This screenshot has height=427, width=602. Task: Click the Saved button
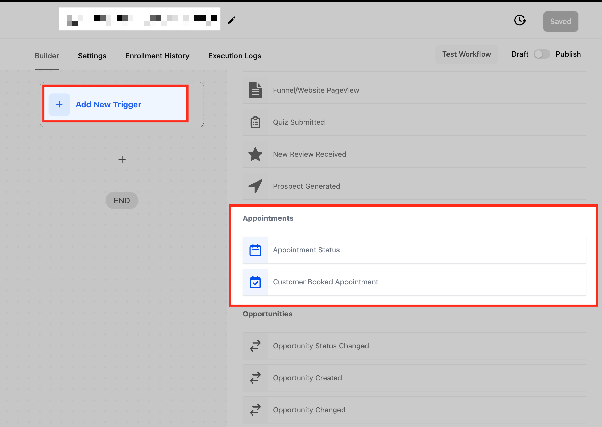[561, 22]
